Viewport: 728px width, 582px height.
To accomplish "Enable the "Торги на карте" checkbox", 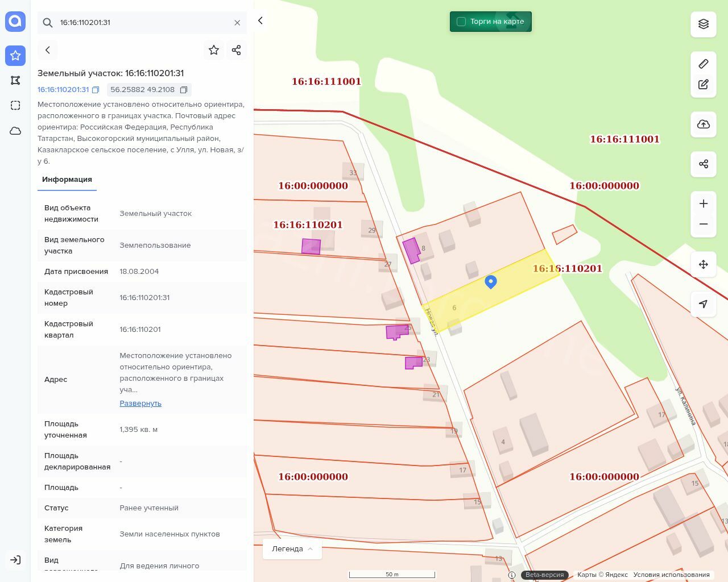I will [x=461, y=22].
